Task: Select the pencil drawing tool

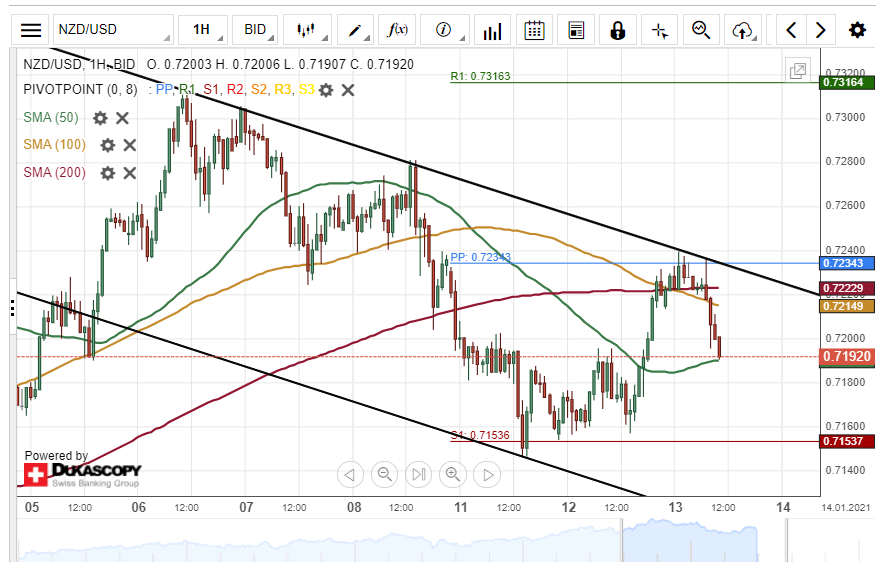Action: click(354, 30)
